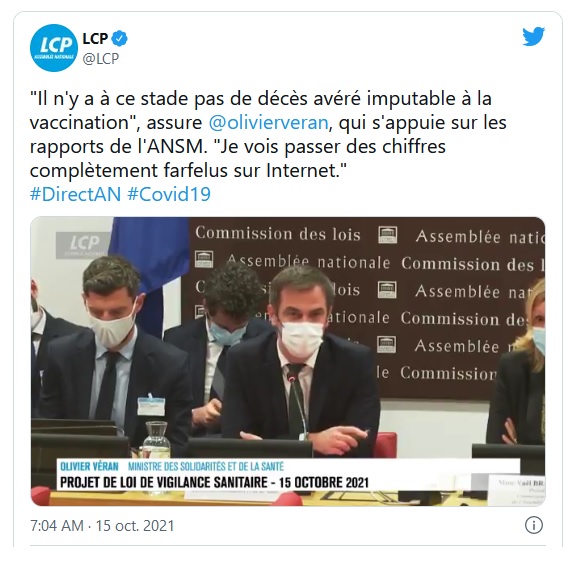573x561 pixels.
Task: Click the tweet date 15 oct. 2021
Action: (135, 526)
